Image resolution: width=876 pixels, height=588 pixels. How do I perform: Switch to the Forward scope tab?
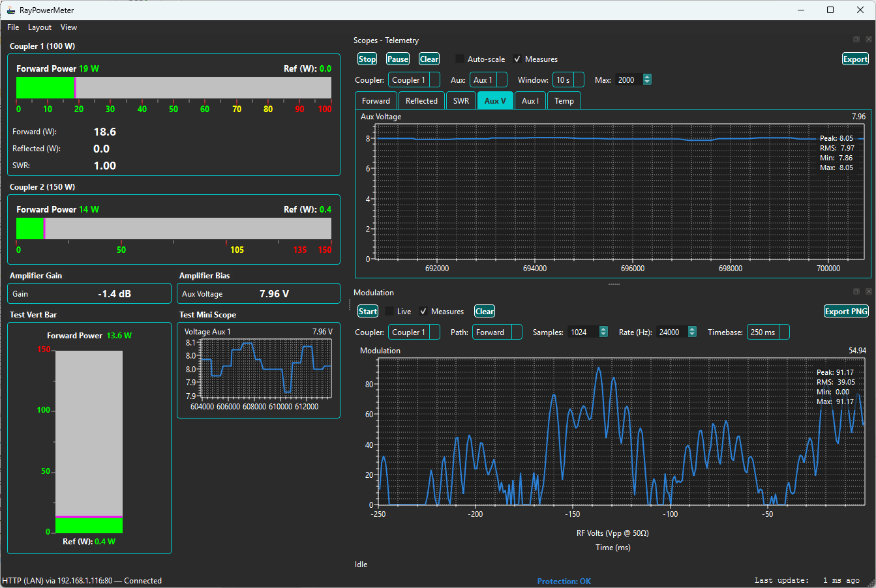tap(376, 100)
